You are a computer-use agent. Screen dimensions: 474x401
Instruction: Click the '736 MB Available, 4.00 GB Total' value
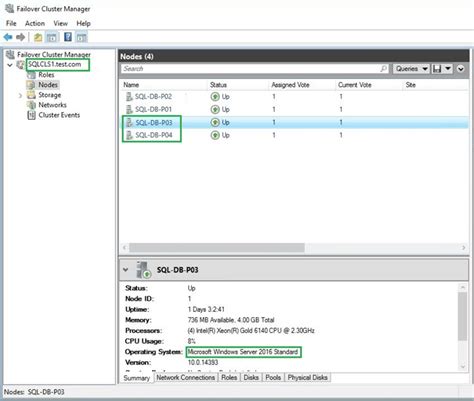point(231,320)
